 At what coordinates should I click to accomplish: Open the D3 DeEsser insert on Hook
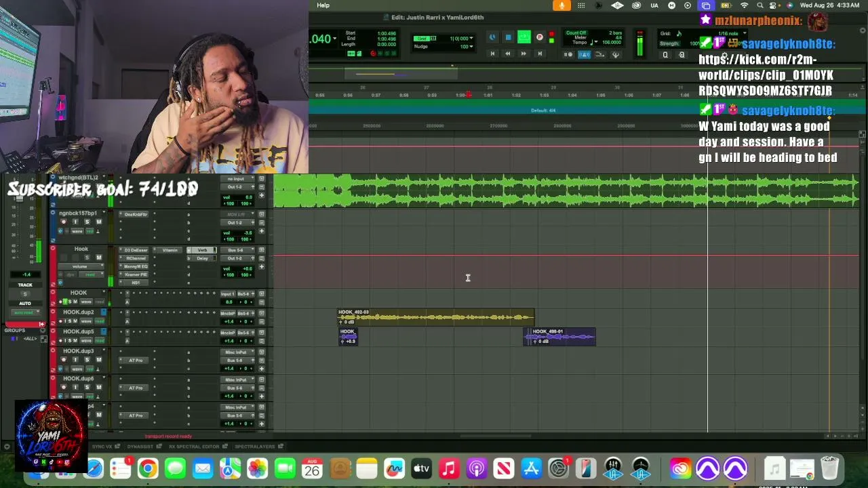point(136,250)
